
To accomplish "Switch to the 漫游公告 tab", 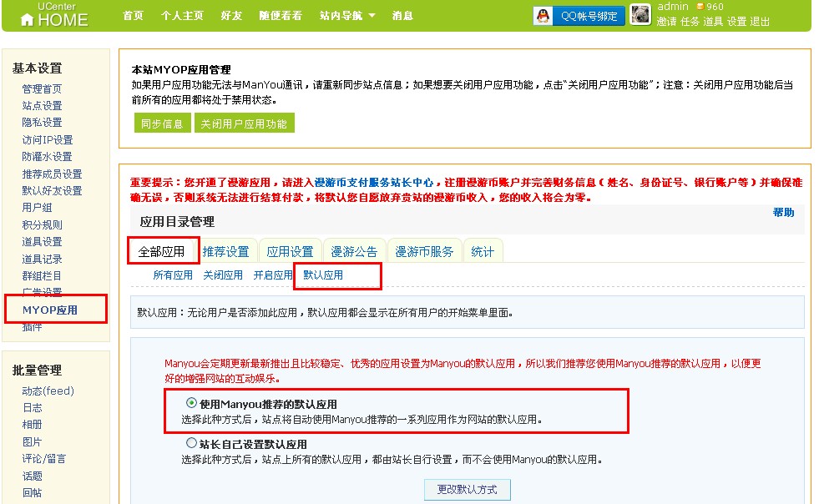I will 354,252.
